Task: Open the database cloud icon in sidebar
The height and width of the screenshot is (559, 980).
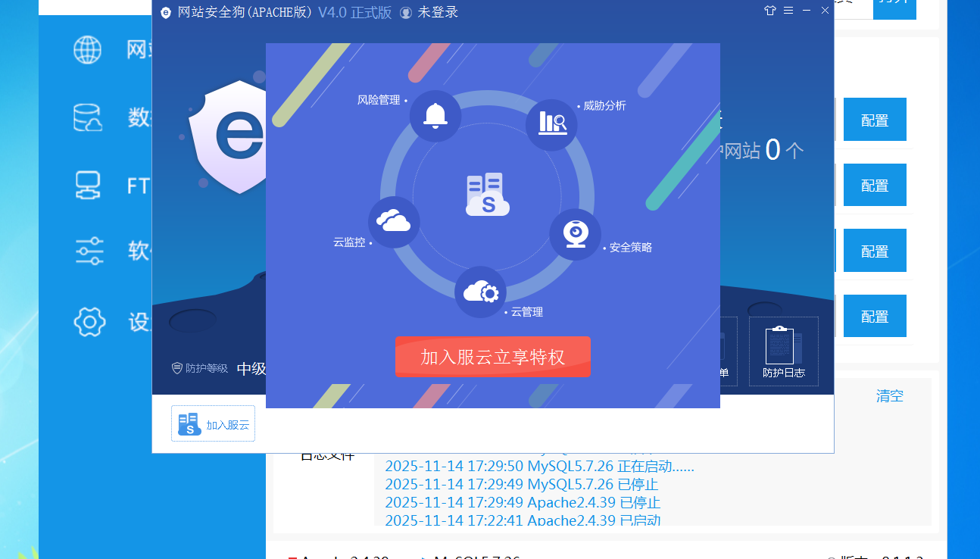Action: point(88,117)
